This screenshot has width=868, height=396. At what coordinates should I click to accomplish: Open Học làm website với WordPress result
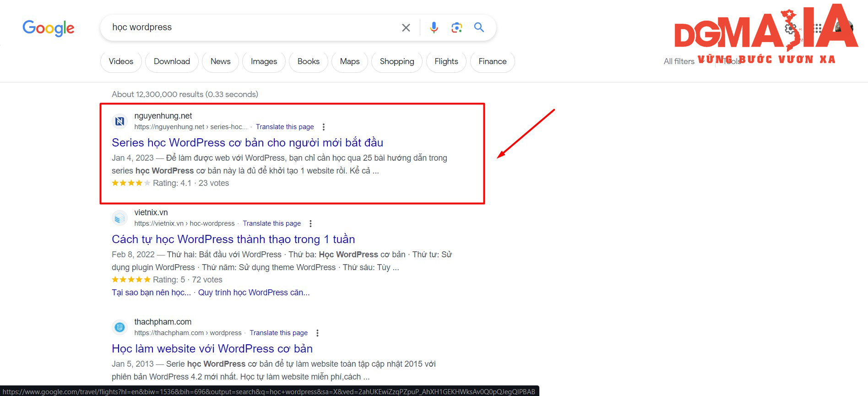point(212,348)
